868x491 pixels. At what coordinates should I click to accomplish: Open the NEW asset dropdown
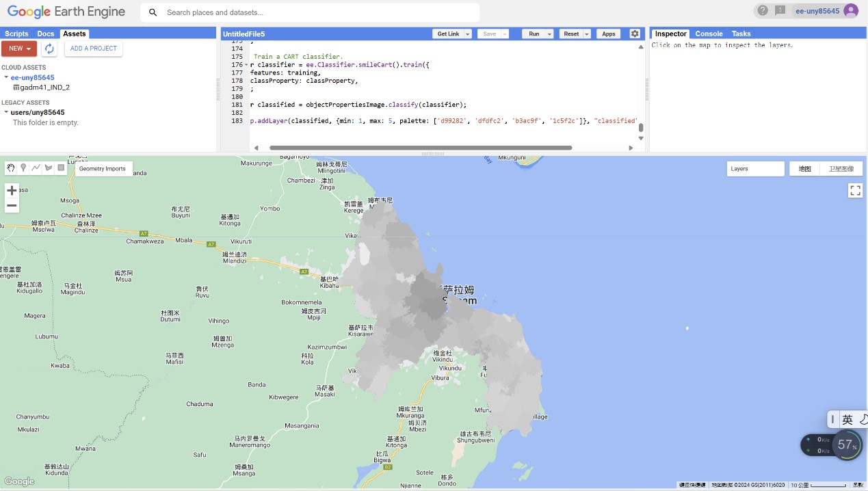pyautogui.click(x=19, y=49)
